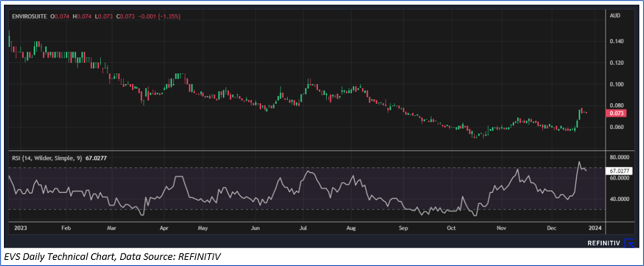This screenshot has width=644, height=266.
Task: Click the AUD currency label
Action: 615,16
